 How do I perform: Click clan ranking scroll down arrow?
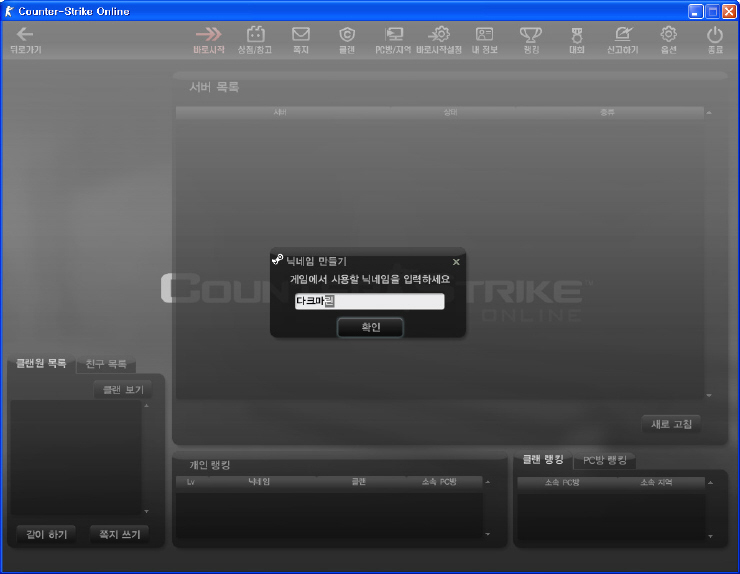[x=710, y=536]
